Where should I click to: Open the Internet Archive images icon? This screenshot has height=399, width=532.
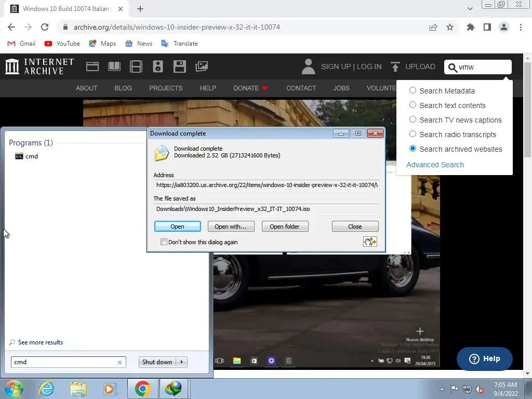point(202,66)
